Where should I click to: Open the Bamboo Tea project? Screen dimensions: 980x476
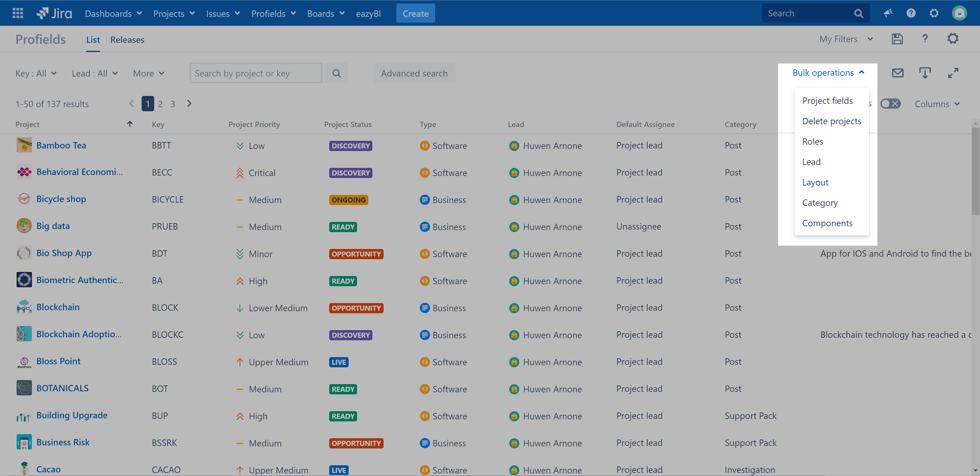tap(61, 145)
